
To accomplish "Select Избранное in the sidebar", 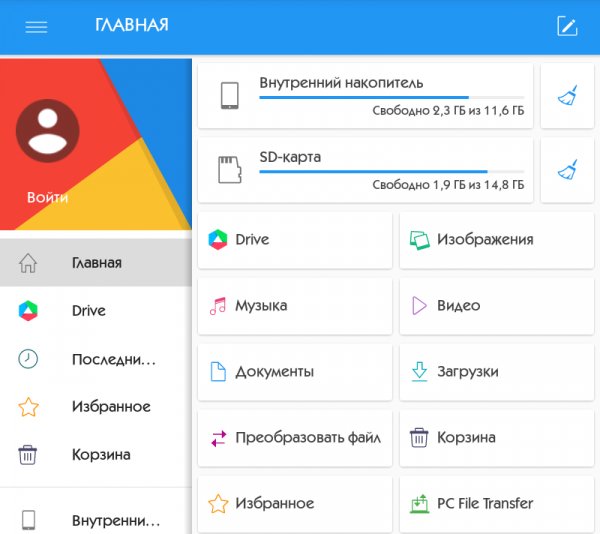I will (96, 407).
